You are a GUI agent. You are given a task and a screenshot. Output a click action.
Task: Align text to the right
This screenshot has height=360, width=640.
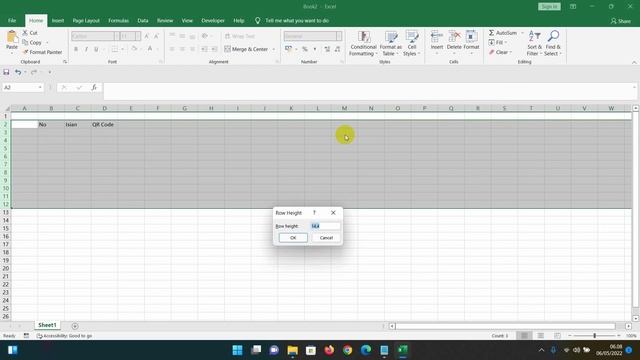(x=192, y=49)
